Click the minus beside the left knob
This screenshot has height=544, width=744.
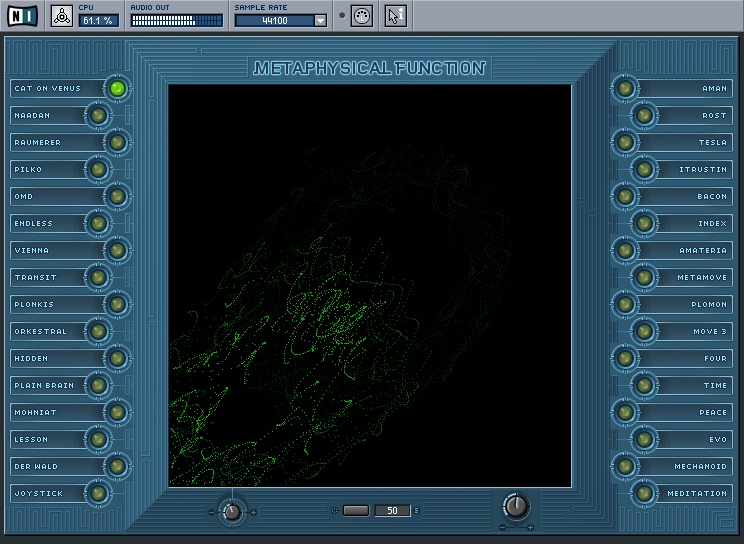(x=211, y=512)
